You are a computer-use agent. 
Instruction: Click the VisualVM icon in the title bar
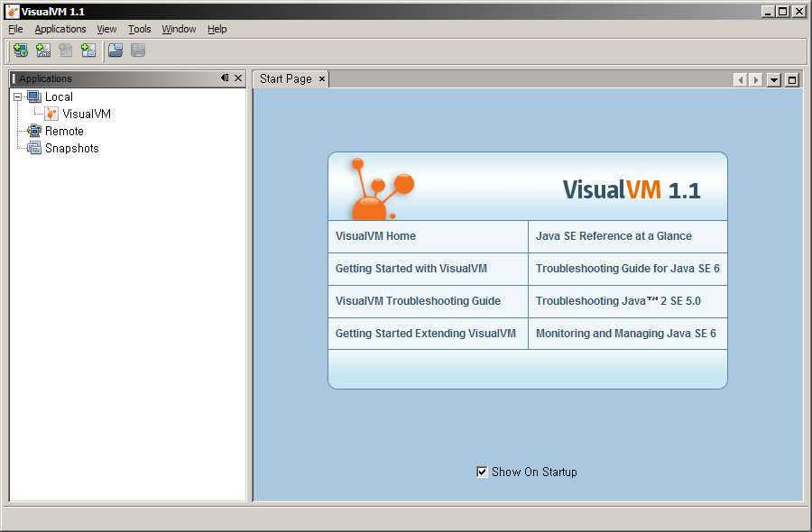coord(12,12)
